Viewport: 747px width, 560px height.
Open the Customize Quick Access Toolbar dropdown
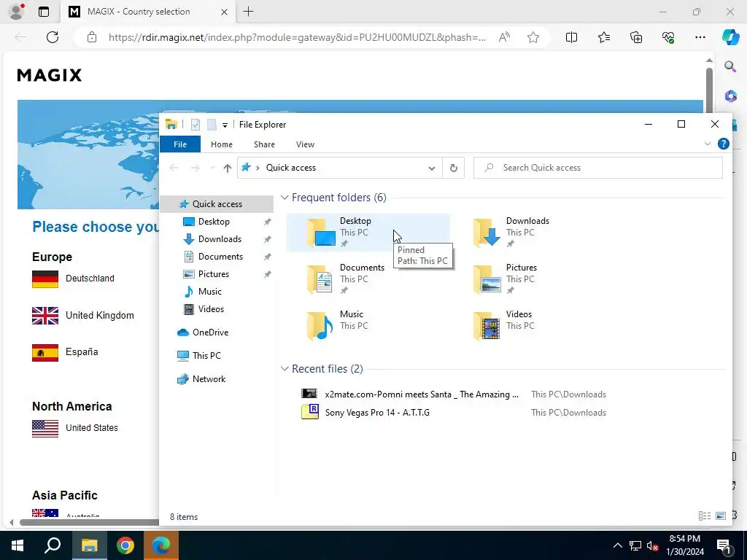click(x=225, y=125)
